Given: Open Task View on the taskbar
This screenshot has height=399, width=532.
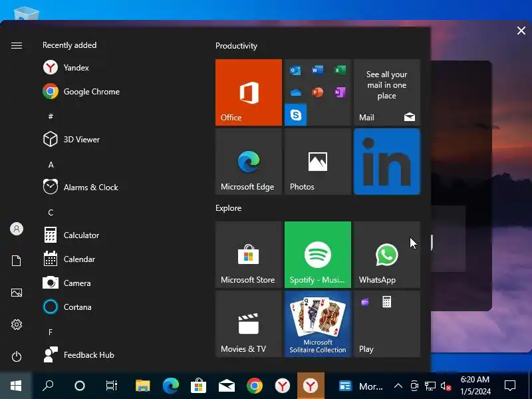Looking at the screenshot, I should (111, 386).
